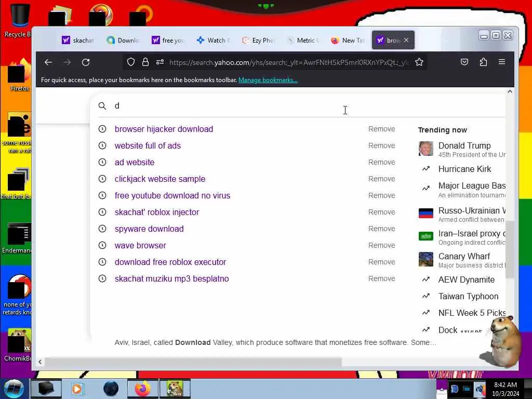Remove 'browser hijacker download' from history

(x=382, y=129)
